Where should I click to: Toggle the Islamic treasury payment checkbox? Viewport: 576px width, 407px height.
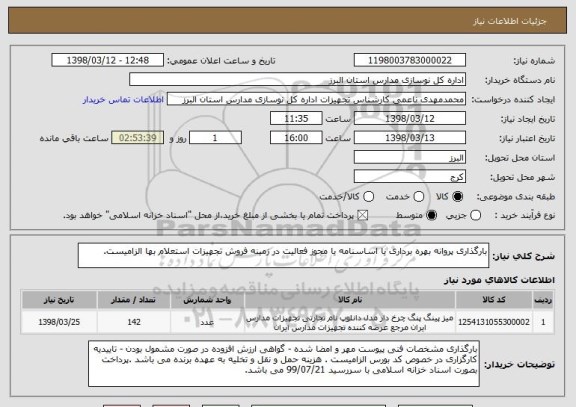click(x=363, y=216)
